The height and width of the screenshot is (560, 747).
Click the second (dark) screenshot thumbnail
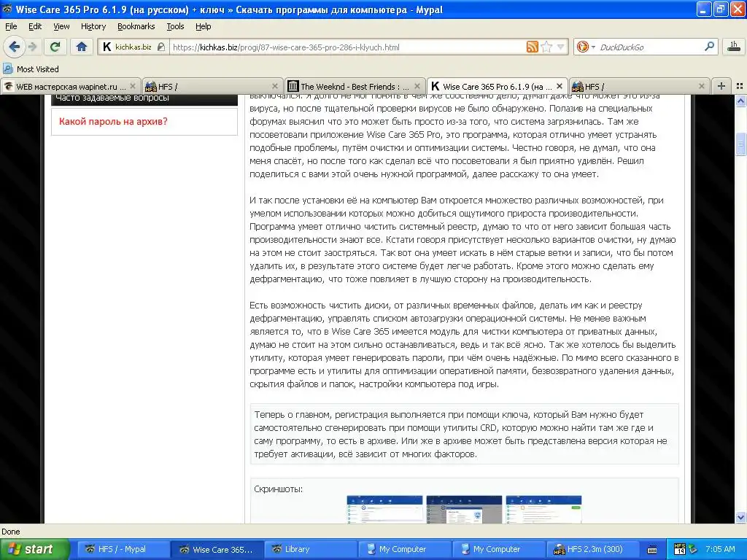tap(464, 510)
